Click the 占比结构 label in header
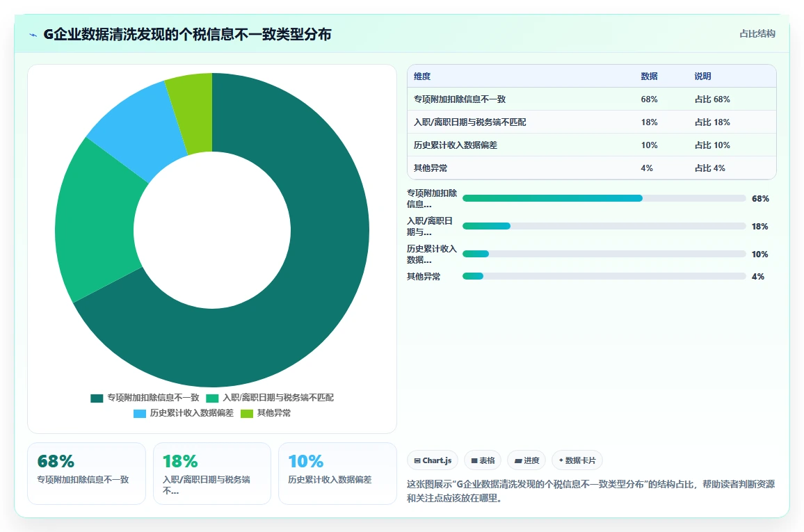 [x=757, y=34]
